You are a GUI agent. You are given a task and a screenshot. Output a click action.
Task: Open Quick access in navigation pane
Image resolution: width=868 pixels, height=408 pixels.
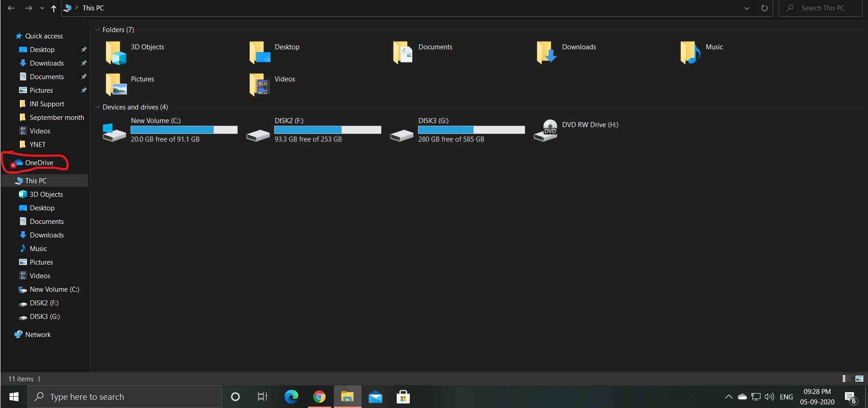pyautogui.click(x=44, y=36)
